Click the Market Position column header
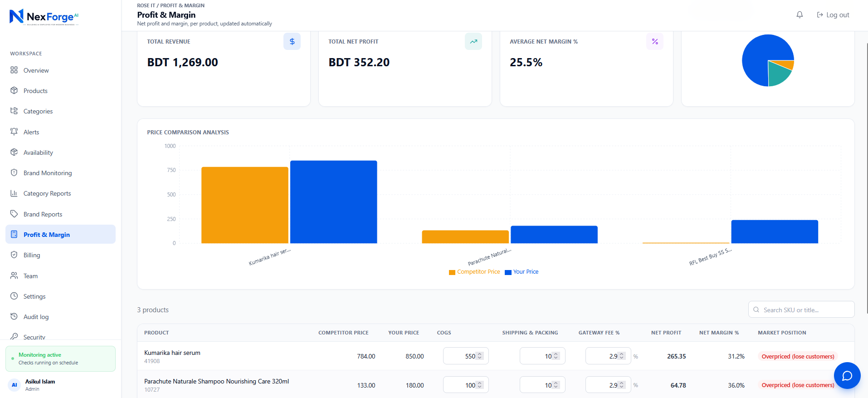 (782, 333)
